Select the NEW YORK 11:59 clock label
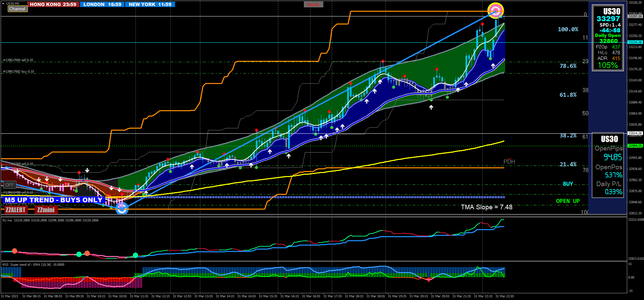644x300 pixels. point(150,4)
